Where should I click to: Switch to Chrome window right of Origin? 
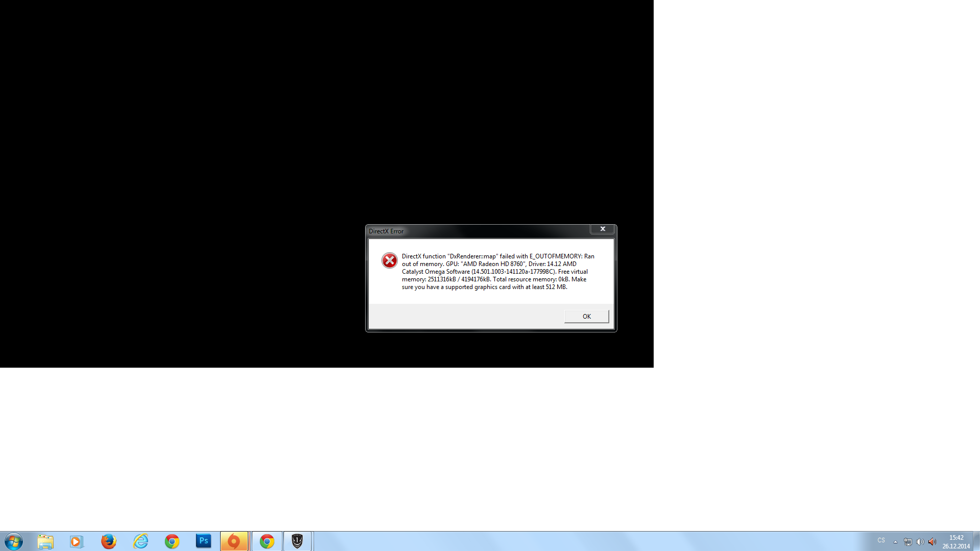coord(267,541)
